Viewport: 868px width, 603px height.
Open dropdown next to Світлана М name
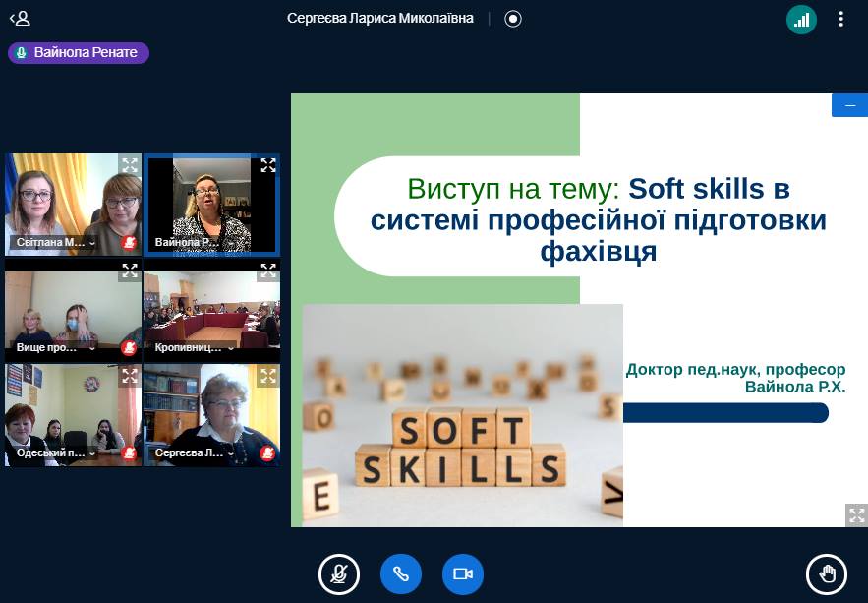(x=92, y=242)
